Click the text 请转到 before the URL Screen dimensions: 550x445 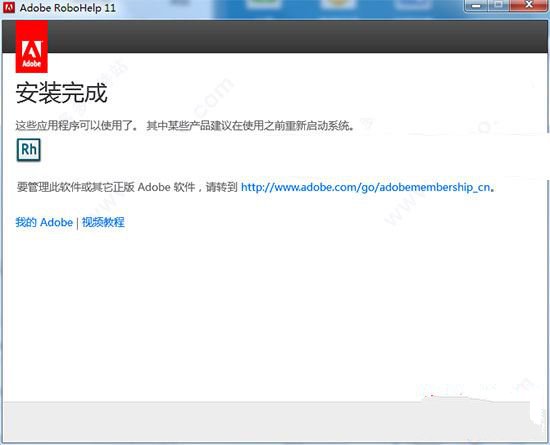pyautogui.click(x=222, y=187)
